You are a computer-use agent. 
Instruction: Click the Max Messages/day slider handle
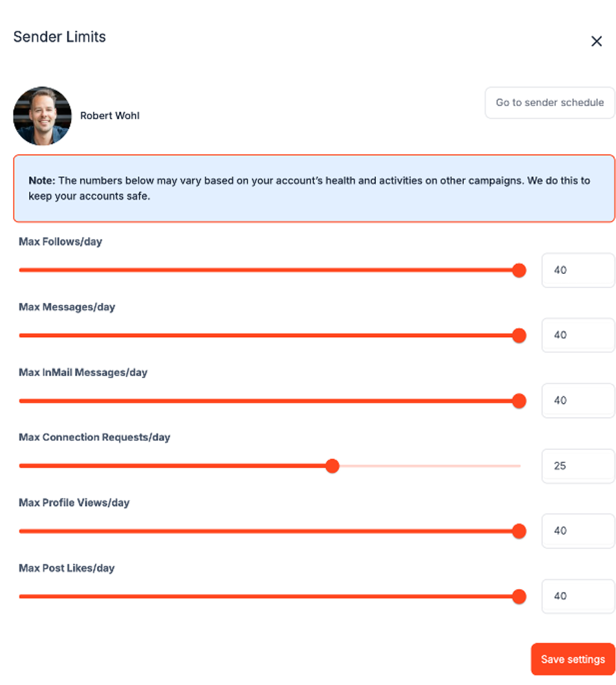pos(519,335)
